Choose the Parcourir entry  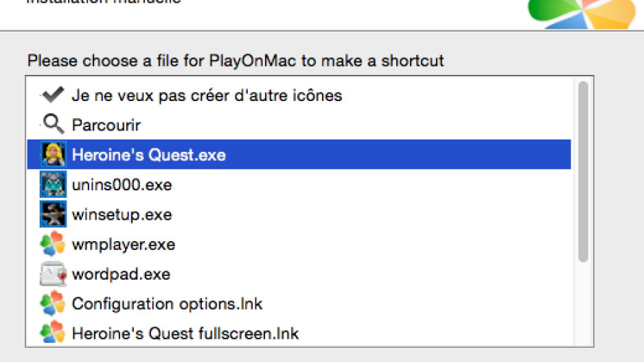point(299,125)
